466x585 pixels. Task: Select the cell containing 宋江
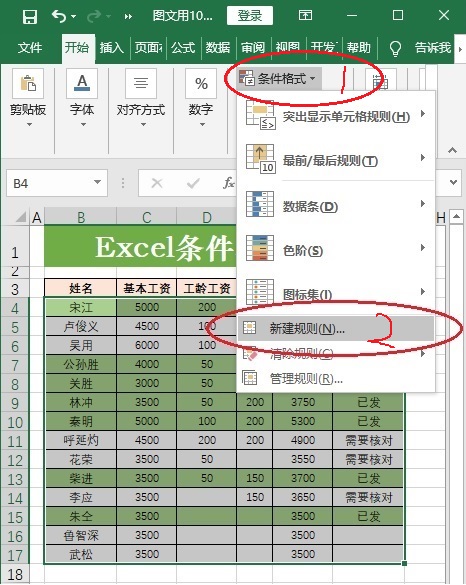pyautogui.click(x=81, y=307)
